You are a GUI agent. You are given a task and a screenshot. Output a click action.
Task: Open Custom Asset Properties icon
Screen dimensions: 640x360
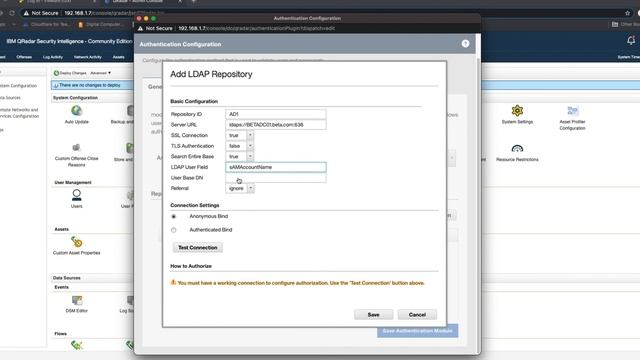[76, 242]
